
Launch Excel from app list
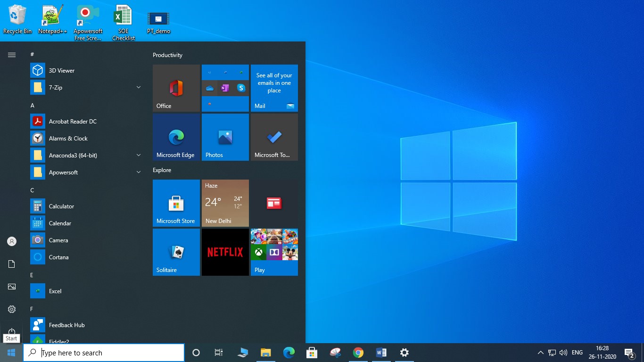(86, 291)
